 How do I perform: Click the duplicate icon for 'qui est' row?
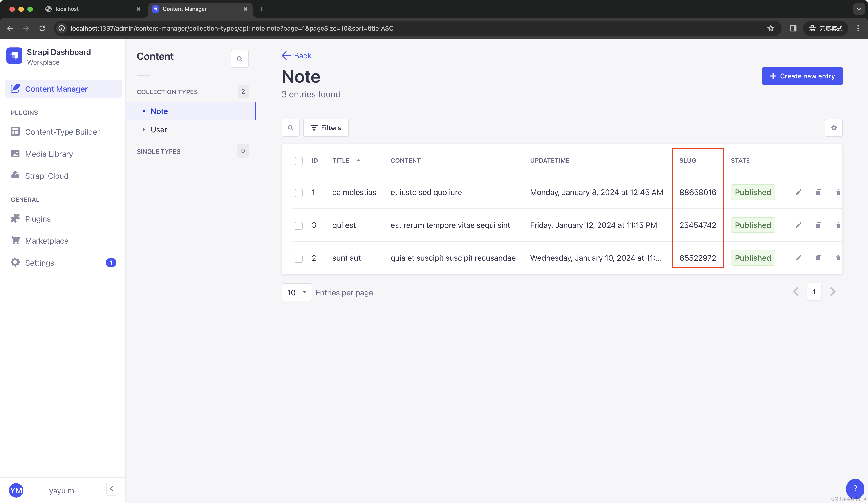(818, 225)
